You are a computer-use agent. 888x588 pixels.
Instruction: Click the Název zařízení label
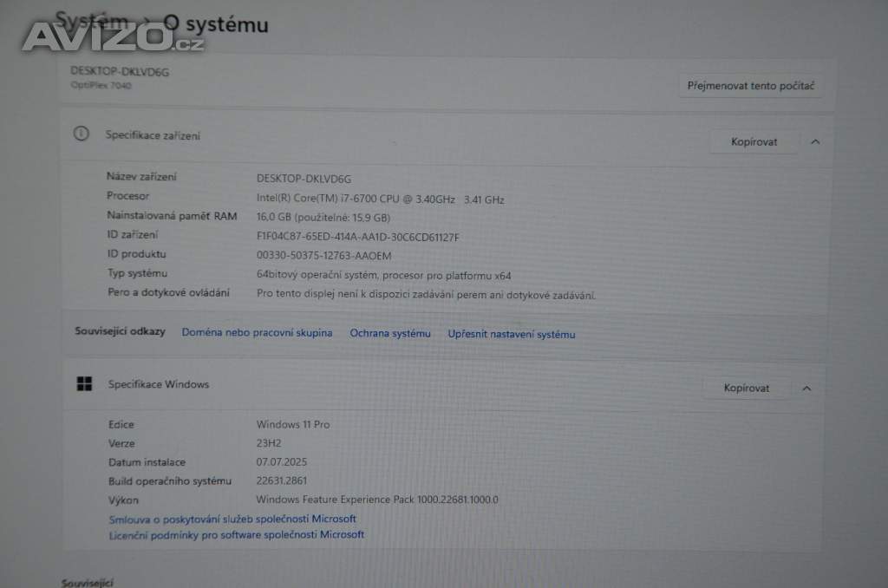pyautogui.click(x=141, y=177)
